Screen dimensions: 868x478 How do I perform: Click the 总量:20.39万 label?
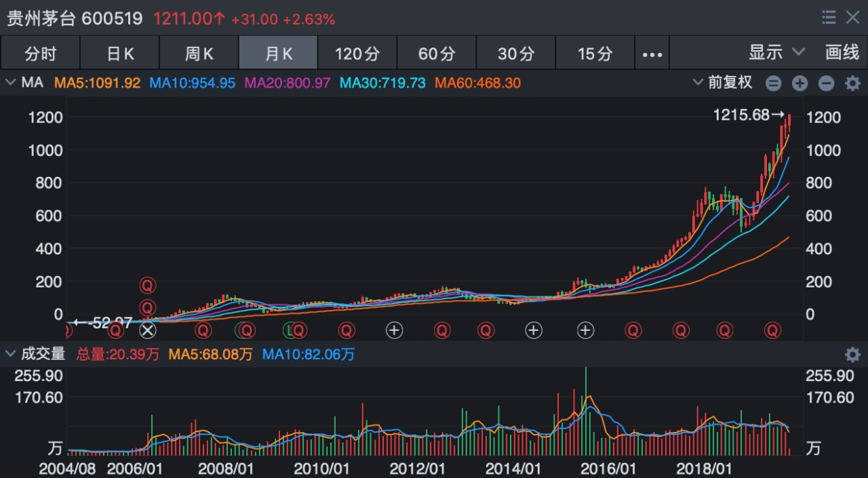click(117, 354)
